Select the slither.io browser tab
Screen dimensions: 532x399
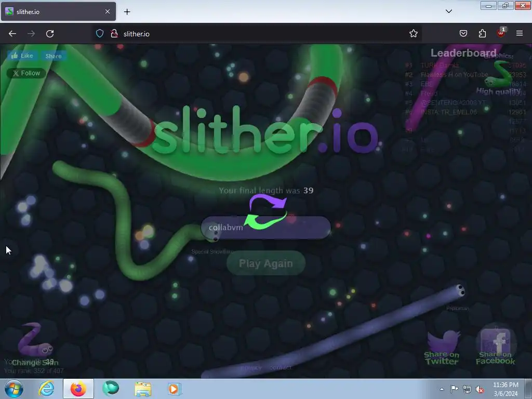(58, 11)
